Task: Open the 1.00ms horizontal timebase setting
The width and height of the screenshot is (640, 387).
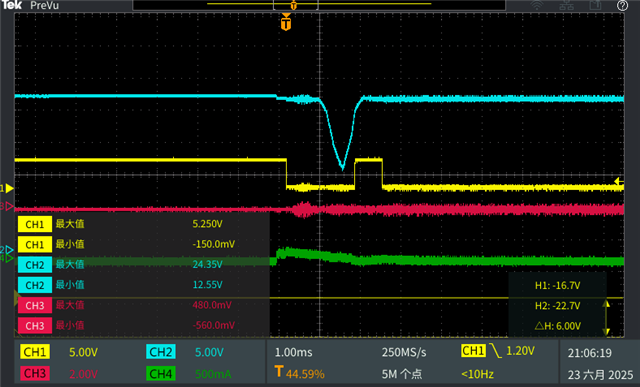Action: [x=293, y=352]
